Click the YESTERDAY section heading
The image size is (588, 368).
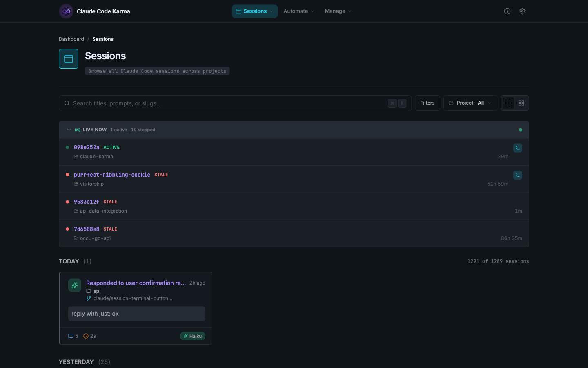pyautogui.click(x=76, y=362)
